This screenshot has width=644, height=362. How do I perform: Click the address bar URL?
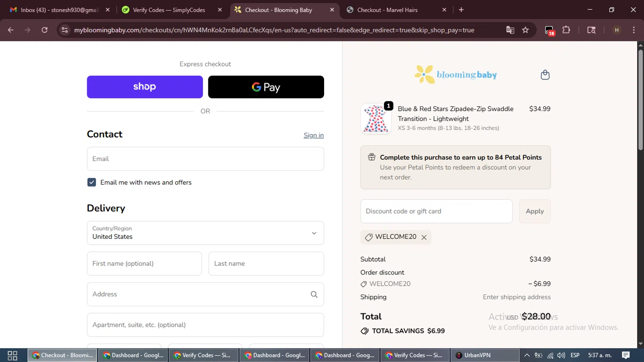pos(274,30)
